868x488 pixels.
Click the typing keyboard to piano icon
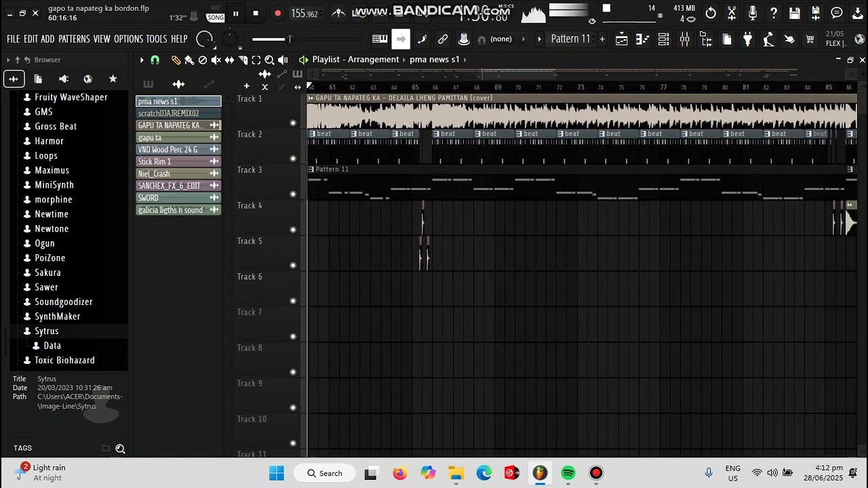(380, 39)
